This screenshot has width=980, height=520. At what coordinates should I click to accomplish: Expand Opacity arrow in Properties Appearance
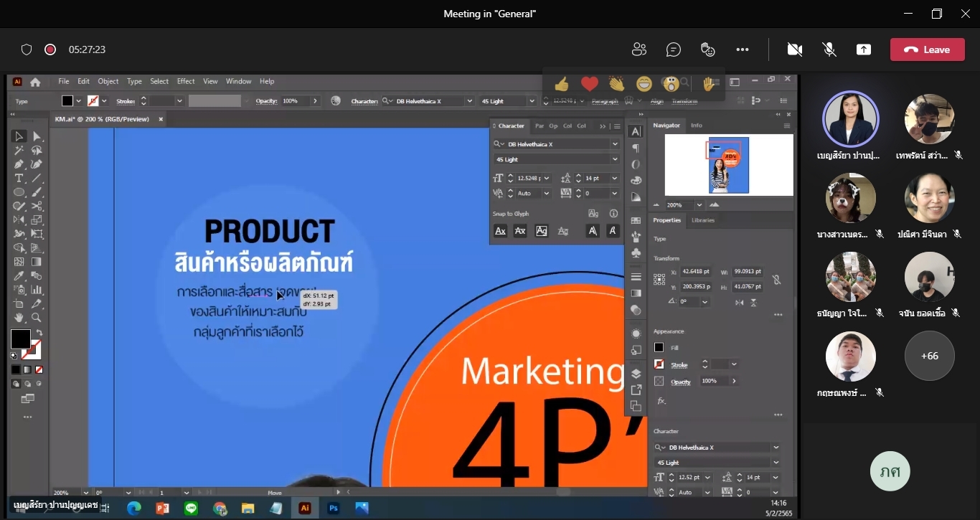pos(734,381)
